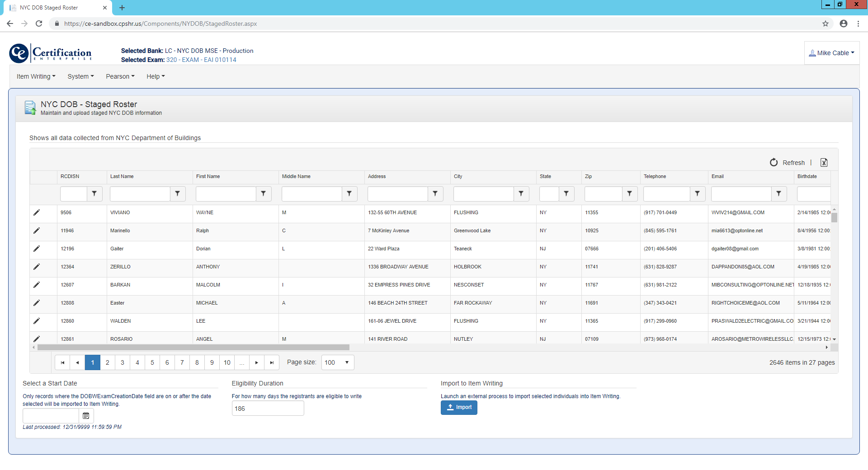Click the Eligibility Duration input field

tap(268, 409)
